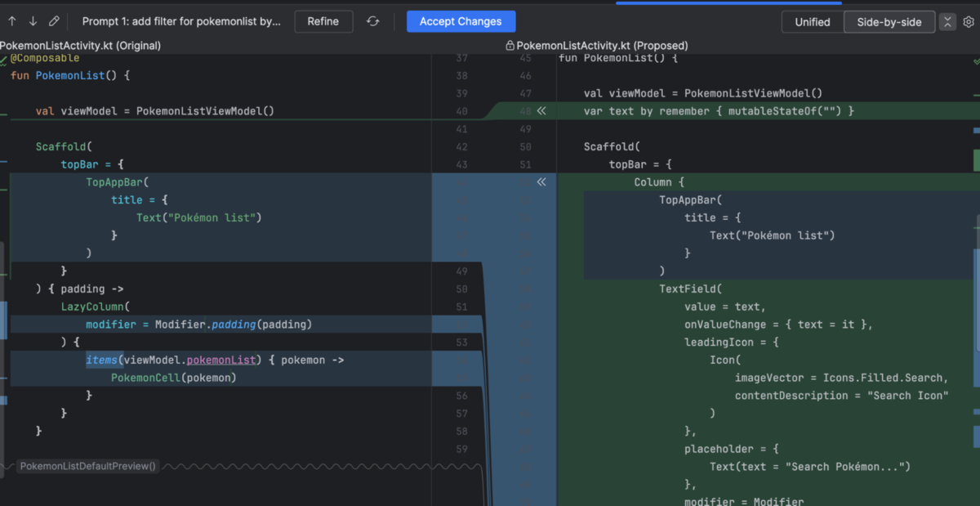
Task: Click Accept Changes
Action: click(461, 21)
